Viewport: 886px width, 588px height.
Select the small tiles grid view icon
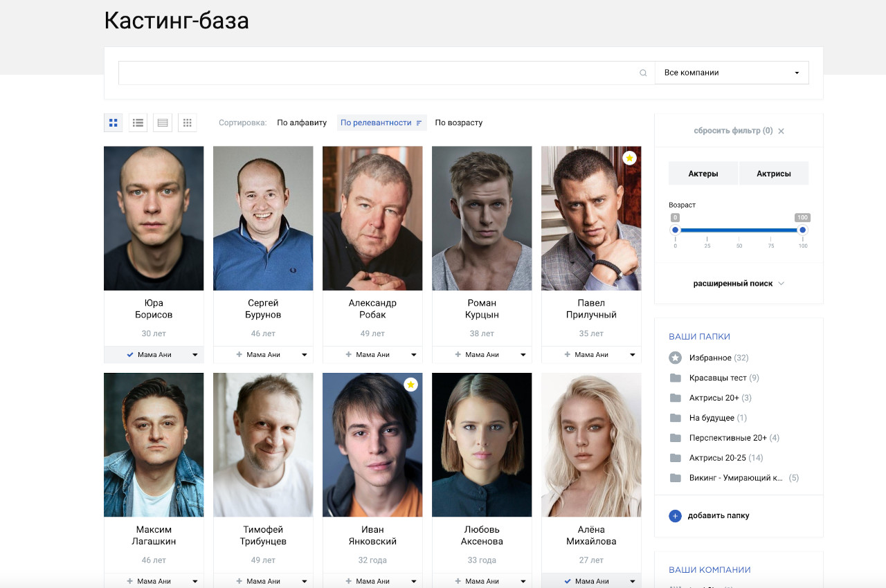tap(188, 123)
